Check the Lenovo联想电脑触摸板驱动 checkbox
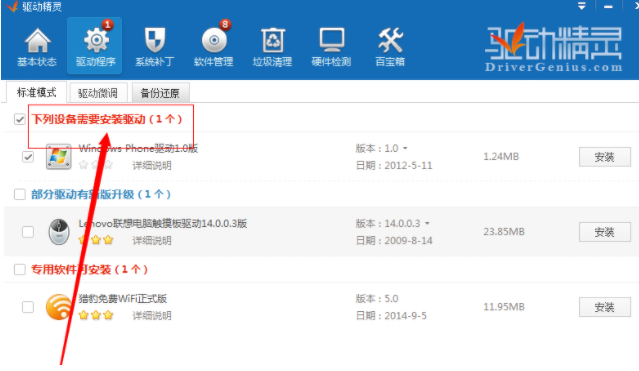Screen dimensions: 639x371 [x=28, y=232]
